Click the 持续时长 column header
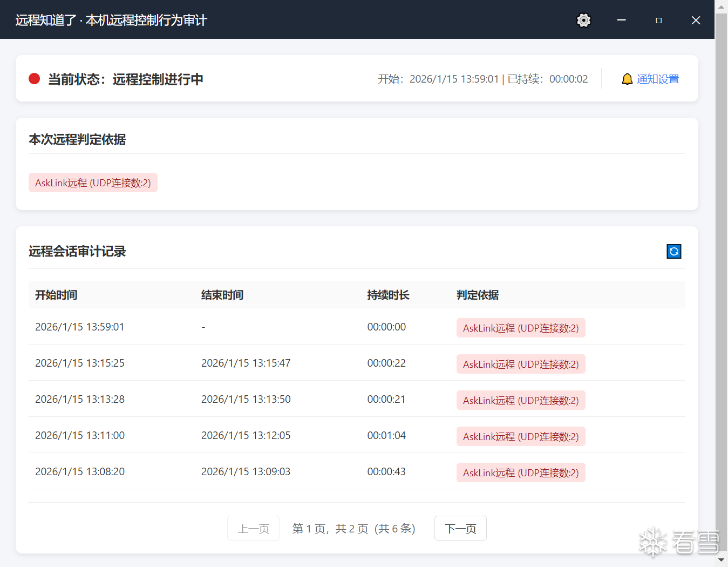The height and width of the screenshot is (567, 728). tap(388, 295)
